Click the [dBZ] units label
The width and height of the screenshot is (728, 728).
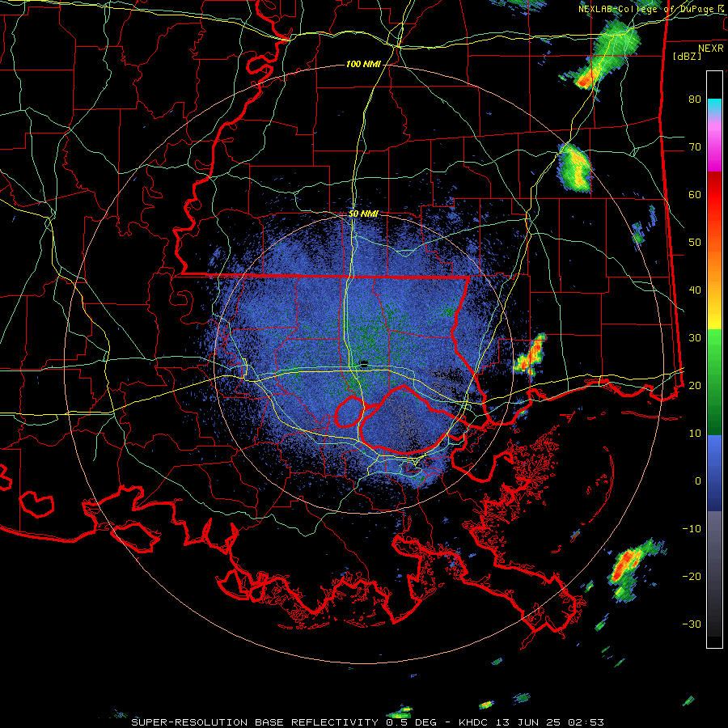click(687, 56)
